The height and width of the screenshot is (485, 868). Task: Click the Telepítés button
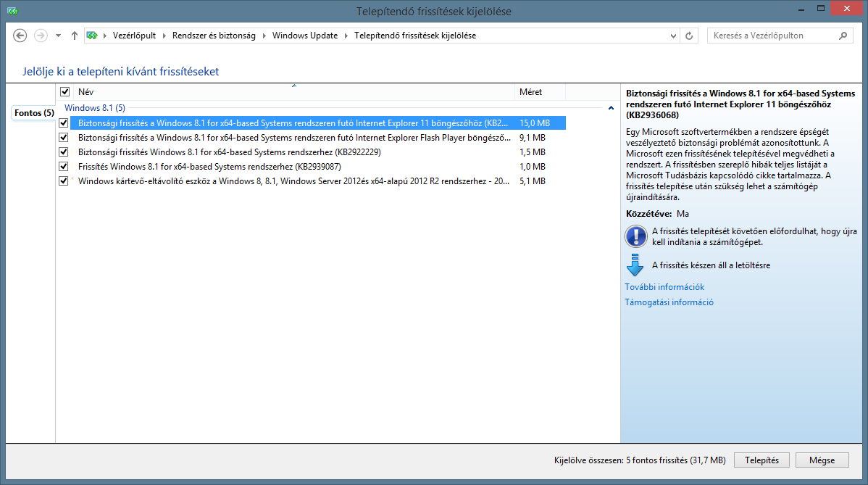click(x=761, y=460)
